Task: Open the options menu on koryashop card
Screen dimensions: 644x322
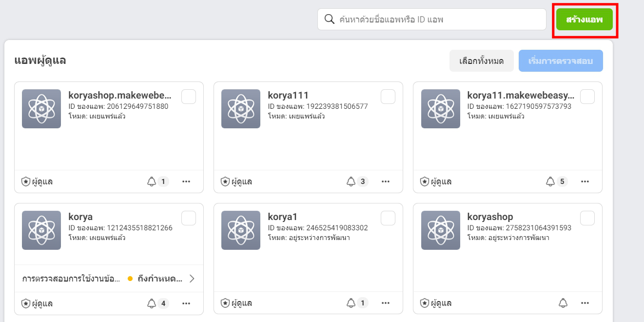Action: (585, 303)
